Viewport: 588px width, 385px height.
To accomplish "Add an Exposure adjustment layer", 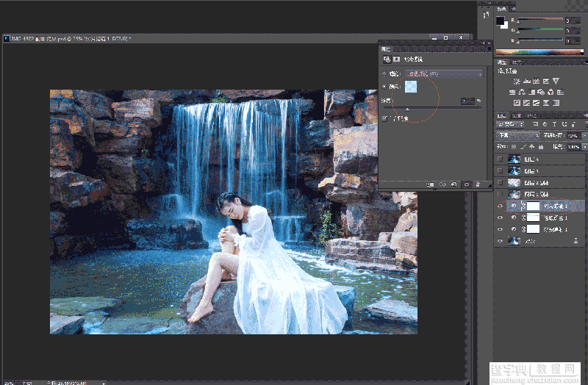I will click(x=546, y=81).
